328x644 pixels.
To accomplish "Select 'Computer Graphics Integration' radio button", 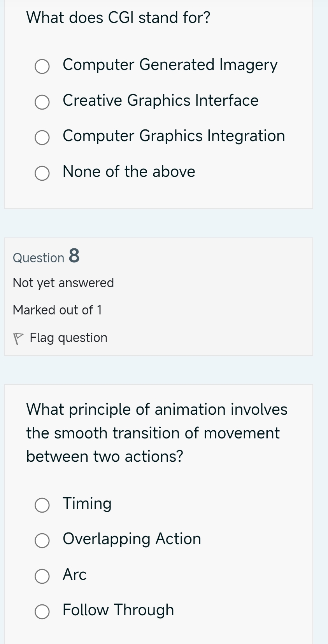I will [42, 137].
